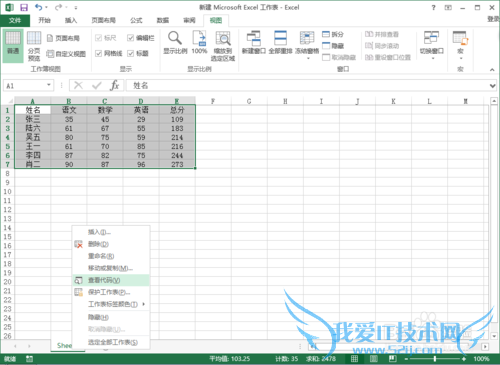This screenshot has height=365, width=500.
Task: Toggle the 标尺 ruler checkbox
Action: 98,38
